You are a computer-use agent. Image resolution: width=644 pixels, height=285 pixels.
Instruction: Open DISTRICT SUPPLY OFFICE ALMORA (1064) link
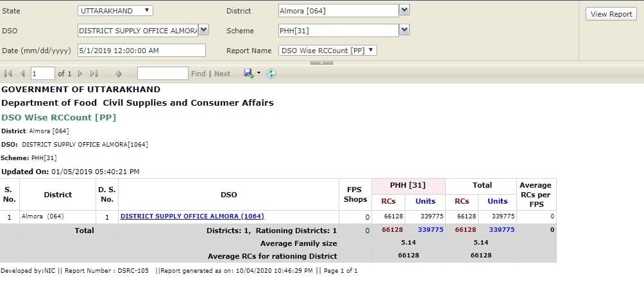click(x=192, y=216)
